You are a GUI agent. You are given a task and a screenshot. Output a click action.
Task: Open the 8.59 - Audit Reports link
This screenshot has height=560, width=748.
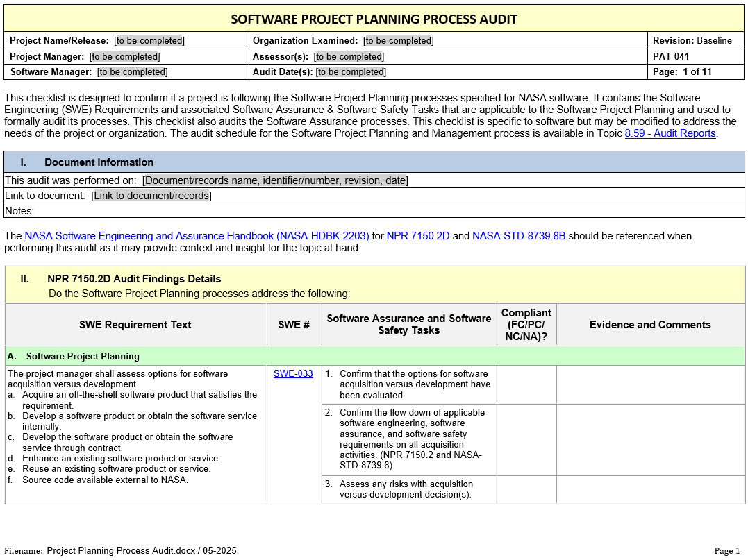point(670,133)
